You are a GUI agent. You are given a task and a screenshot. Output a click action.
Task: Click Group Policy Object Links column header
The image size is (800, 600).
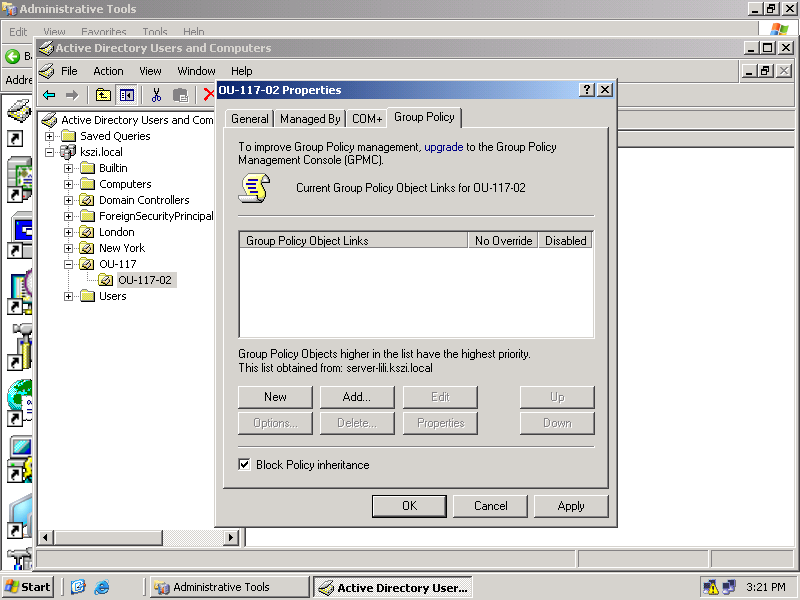pos(353,240)
